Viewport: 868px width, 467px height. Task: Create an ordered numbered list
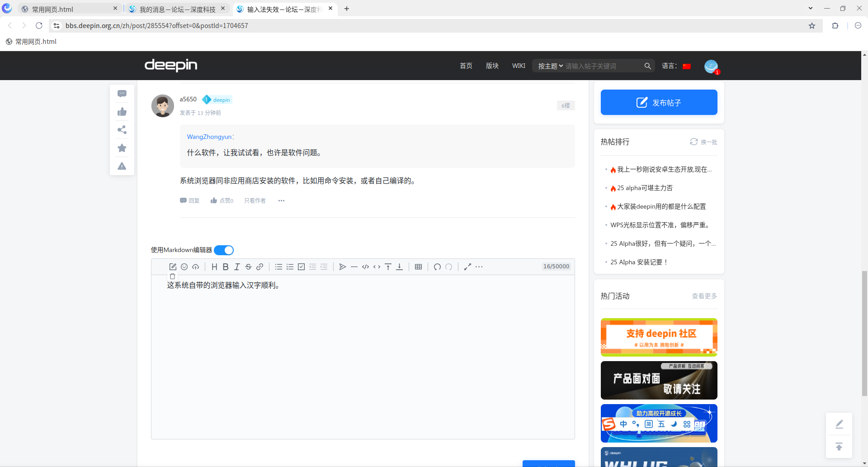pyautogui.click(x=290, y=267)
